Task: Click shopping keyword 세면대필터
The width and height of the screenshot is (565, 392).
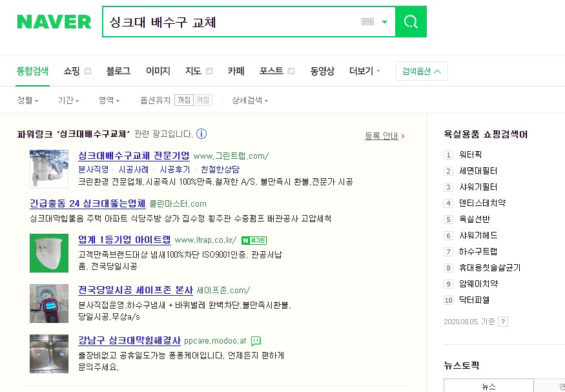Action: 478,170
